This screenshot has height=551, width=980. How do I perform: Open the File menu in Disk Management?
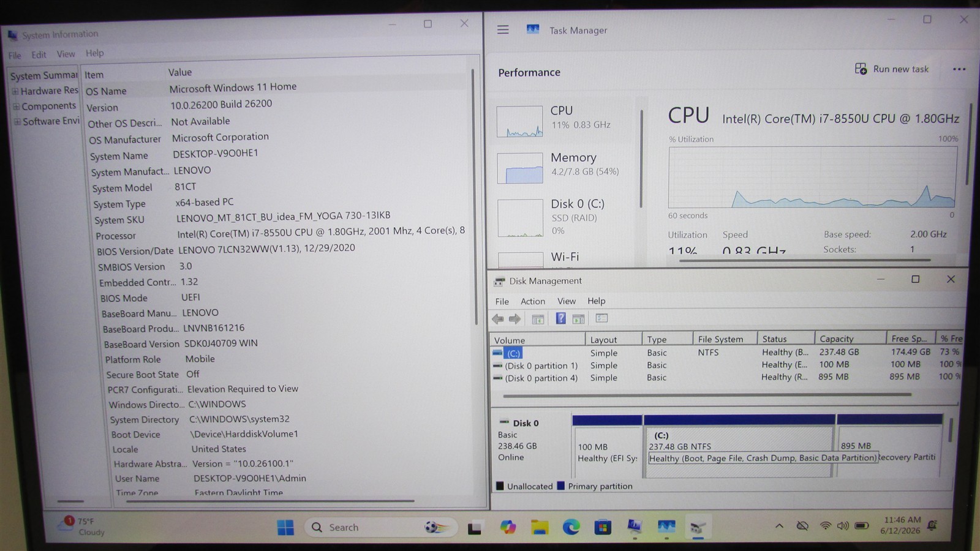(502, 301)
